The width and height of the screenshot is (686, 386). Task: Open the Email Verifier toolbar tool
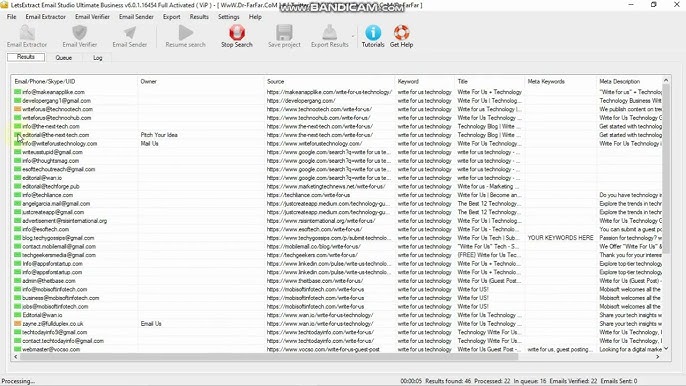[80, 36]
